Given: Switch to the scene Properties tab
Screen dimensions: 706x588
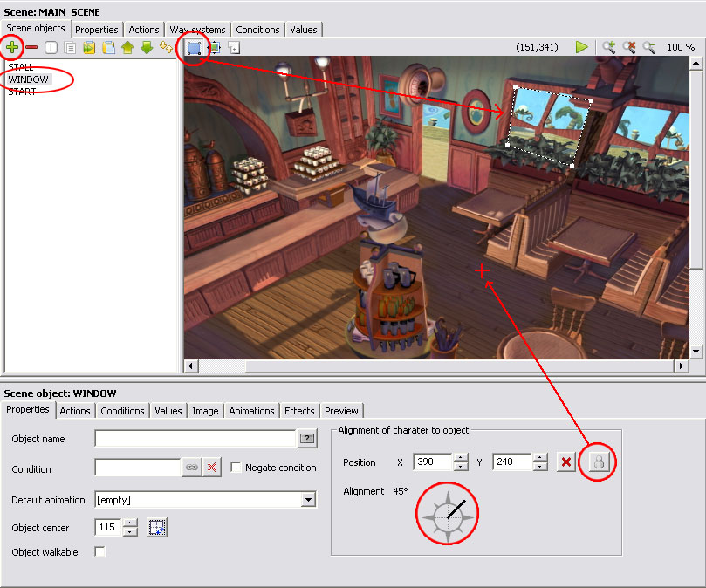Looking at the screenshot, I should 97,30.
